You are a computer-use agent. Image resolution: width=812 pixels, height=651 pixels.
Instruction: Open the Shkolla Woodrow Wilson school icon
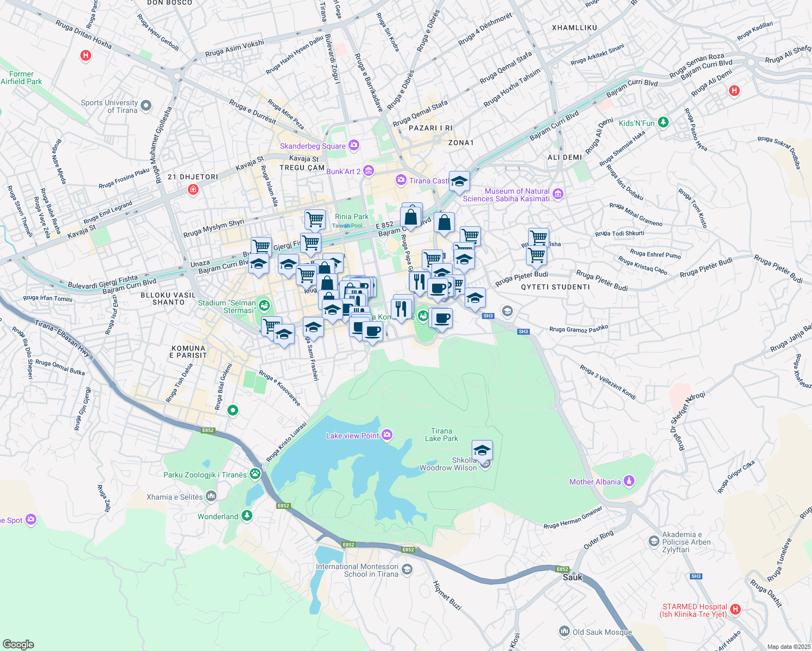point(486,464)
